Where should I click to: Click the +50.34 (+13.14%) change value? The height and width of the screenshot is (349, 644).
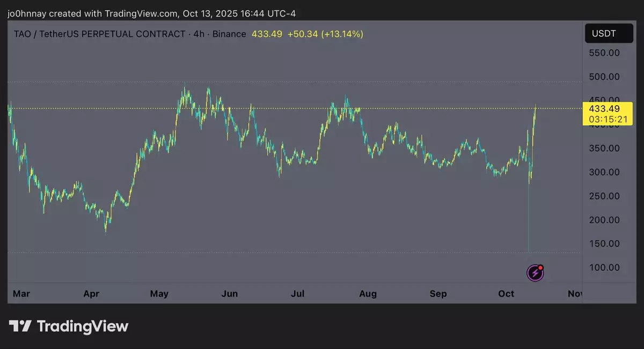pos(325,34)
